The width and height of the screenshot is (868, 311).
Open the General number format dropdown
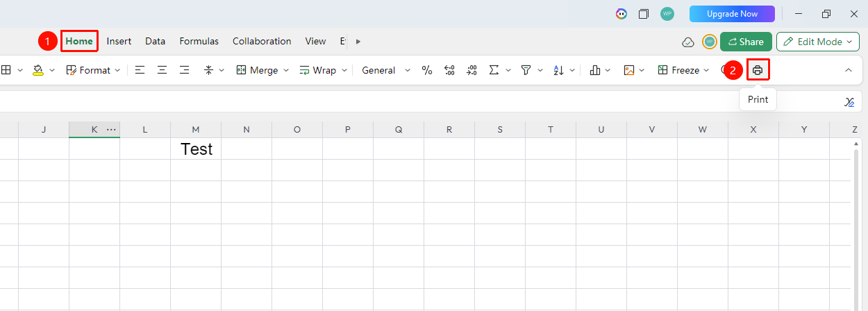pos(386,70)
